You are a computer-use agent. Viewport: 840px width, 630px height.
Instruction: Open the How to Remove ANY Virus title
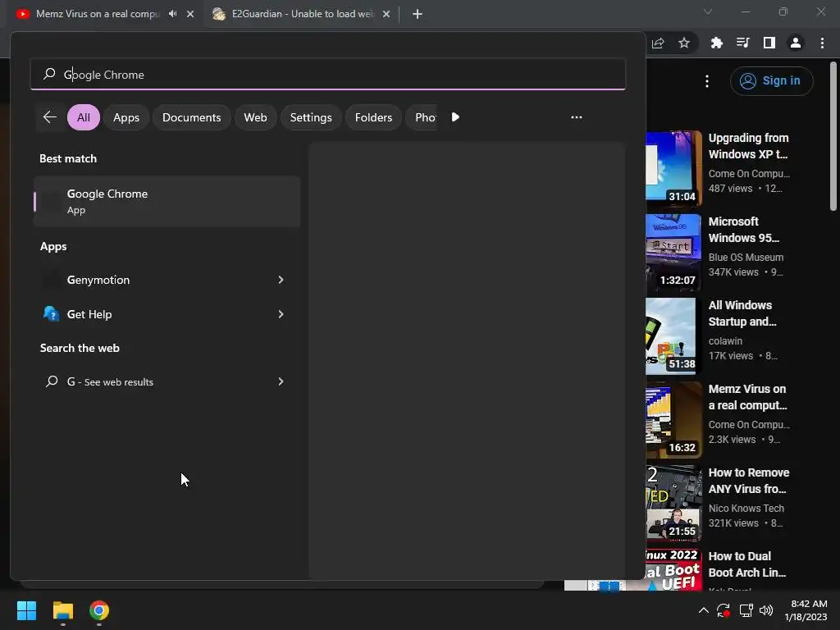[749, 481]
